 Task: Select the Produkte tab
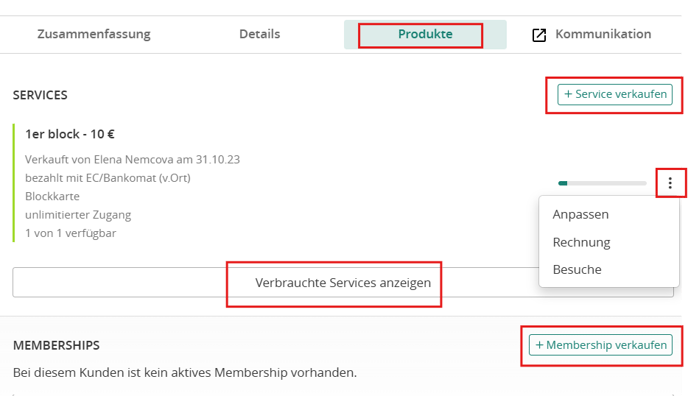pos(425,34)
